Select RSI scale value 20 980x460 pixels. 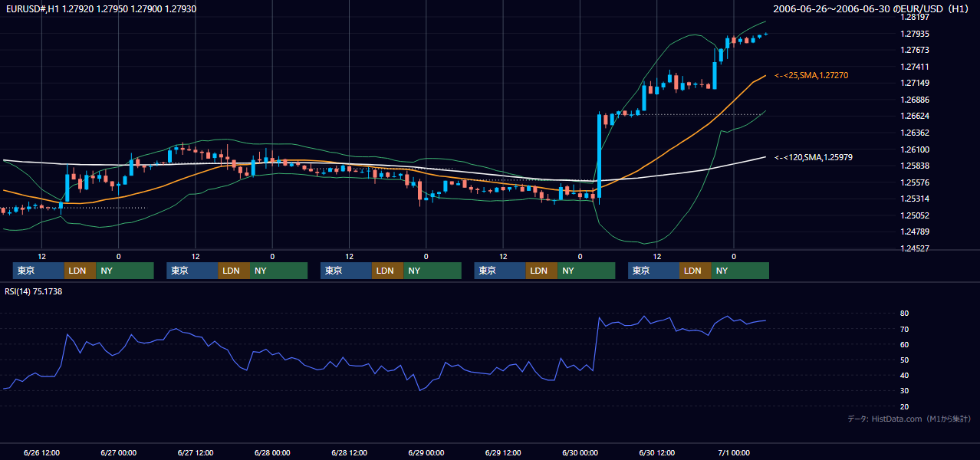click(x=905, y=406)
